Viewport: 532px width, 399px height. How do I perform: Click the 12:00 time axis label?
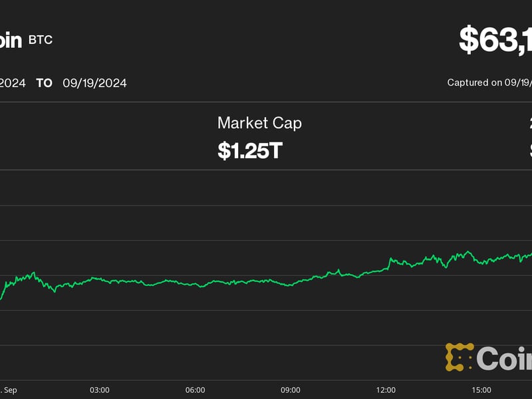[386, 390]
